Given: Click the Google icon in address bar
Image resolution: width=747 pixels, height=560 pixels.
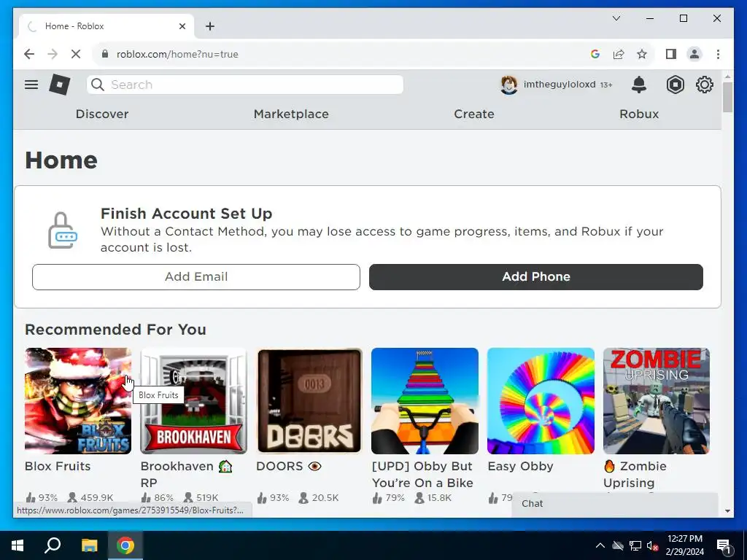Looking at the screenshot, I should click(x=595, y=54).
